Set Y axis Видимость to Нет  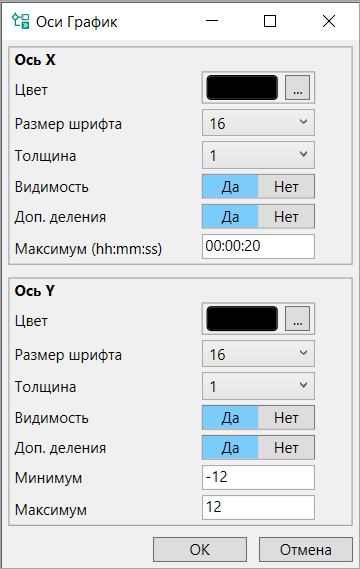click(x=286, y=418)
